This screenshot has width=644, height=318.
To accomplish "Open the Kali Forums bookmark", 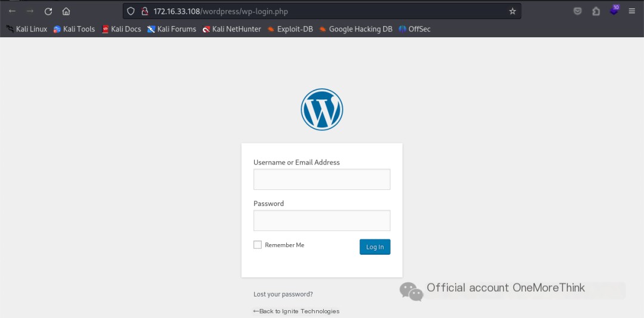I will click(x=172, y=29).
